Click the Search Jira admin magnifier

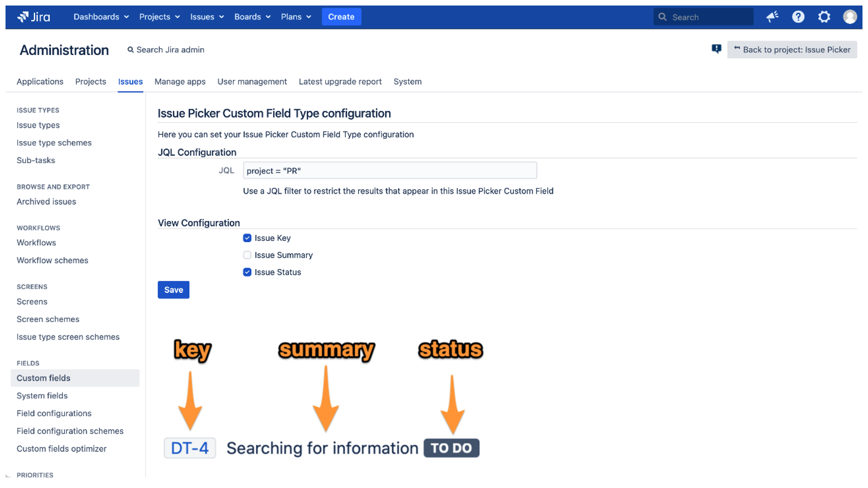[x=131, y=50]
